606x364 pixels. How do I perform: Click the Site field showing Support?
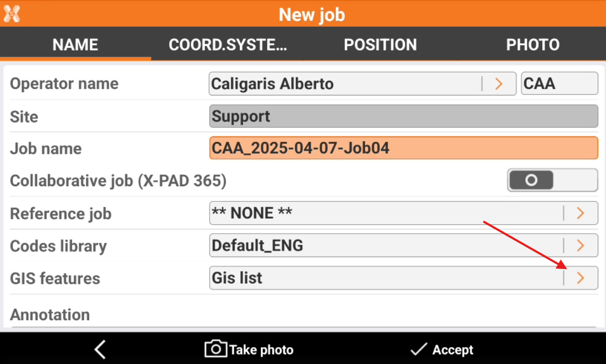(403, 116)
